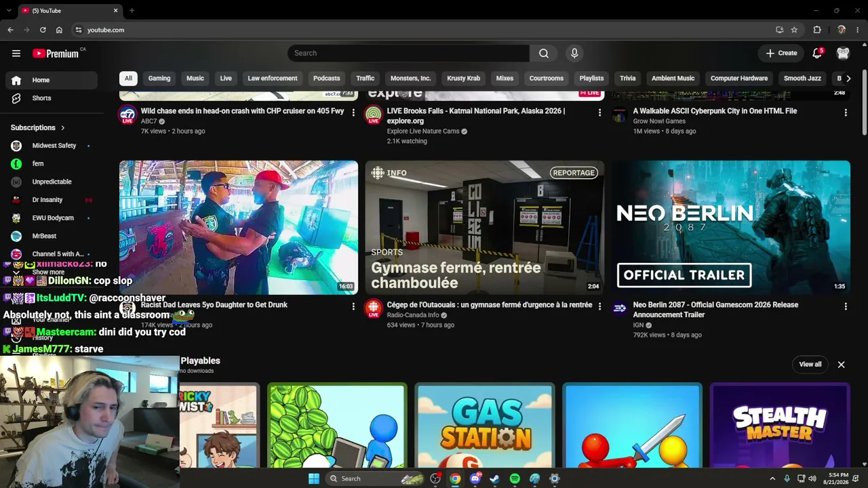
Task: Close the YouTube browser tab
Action: 115,11
